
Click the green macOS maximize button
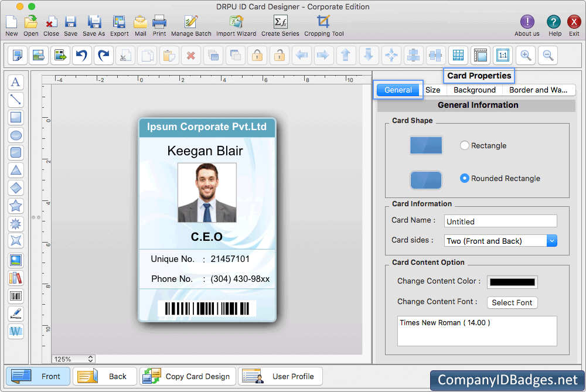32,6
